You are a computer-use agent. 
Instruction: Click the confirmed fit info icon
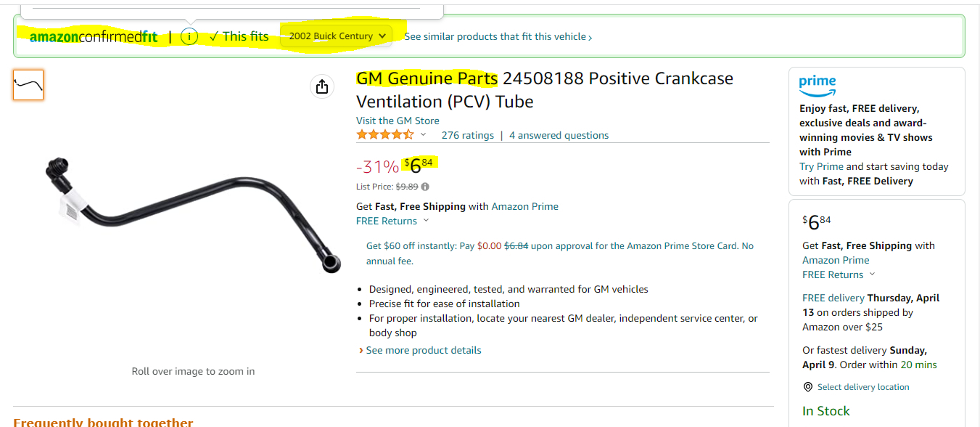pos(189,36)
